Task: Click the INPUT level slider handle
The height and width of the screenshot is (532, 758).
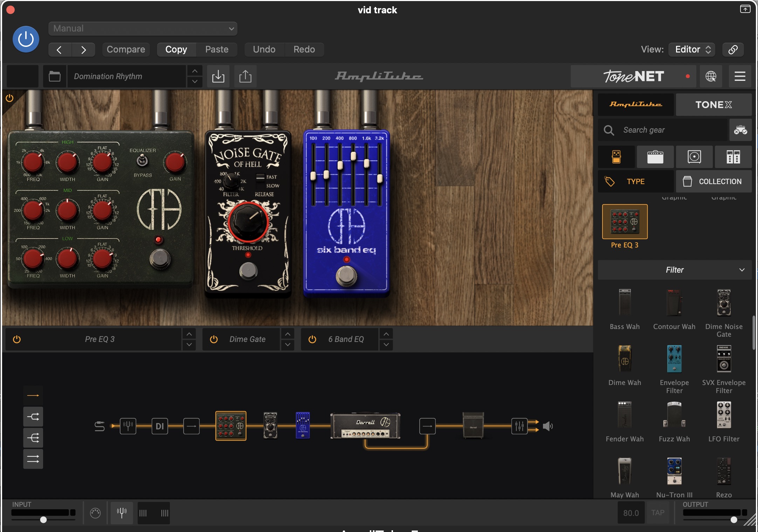Action: click(x=43, y=520)
